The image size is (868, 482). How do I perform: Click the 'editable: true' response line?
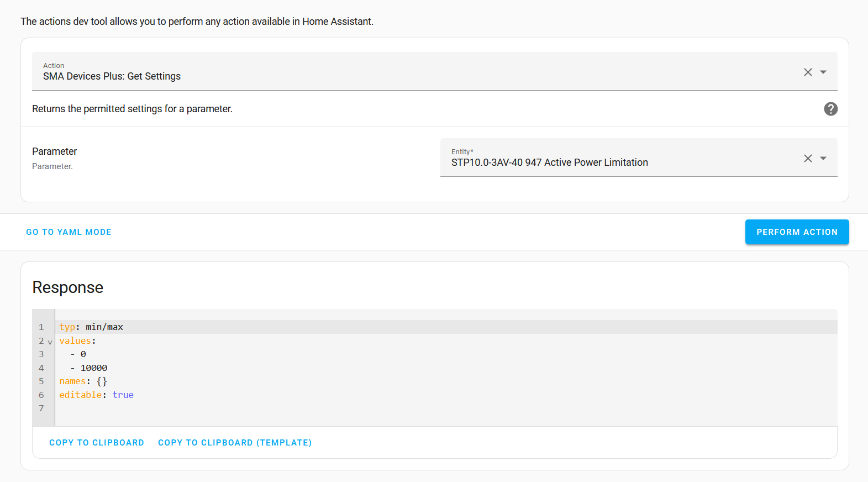tap(97, 395)
